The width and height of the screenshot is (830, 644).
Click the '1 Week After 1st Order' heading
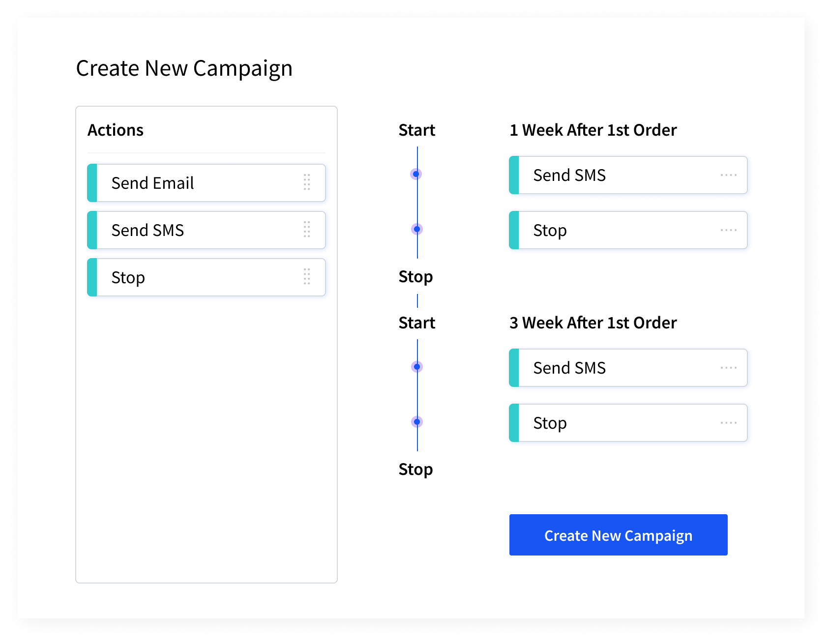click(x=593, y=130)
